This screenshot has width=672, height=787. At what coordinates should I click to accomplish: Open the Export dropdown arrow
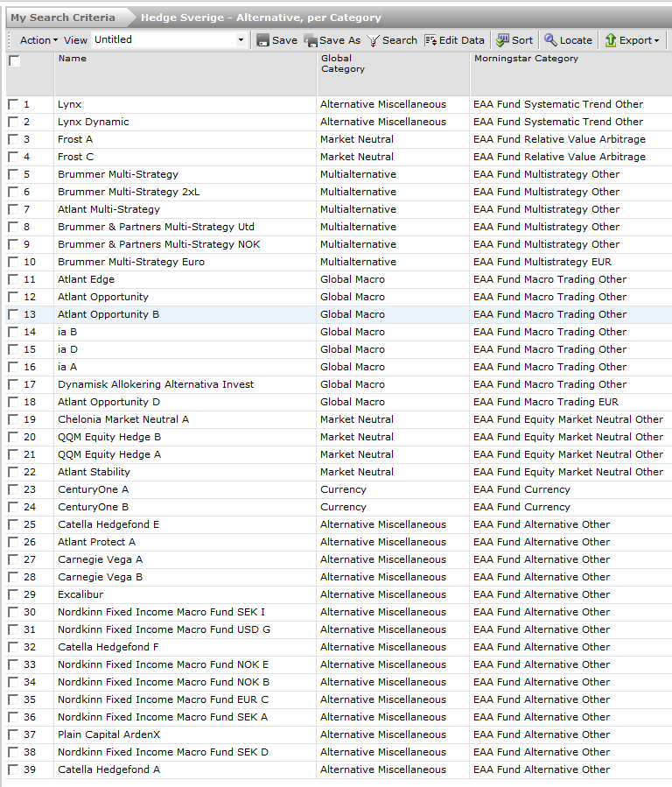[x=656, y=40]
